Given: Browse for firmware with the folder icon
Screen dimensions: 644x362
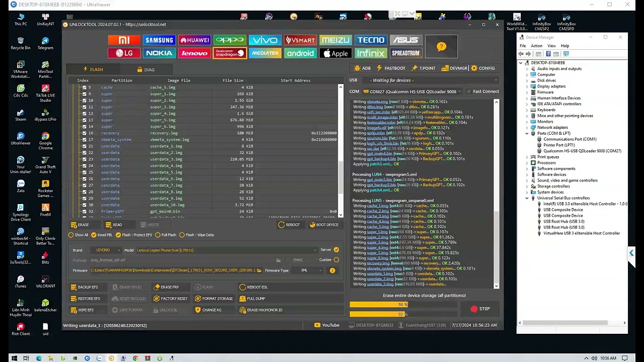Looking at the screenshot, I should (259, 270).
